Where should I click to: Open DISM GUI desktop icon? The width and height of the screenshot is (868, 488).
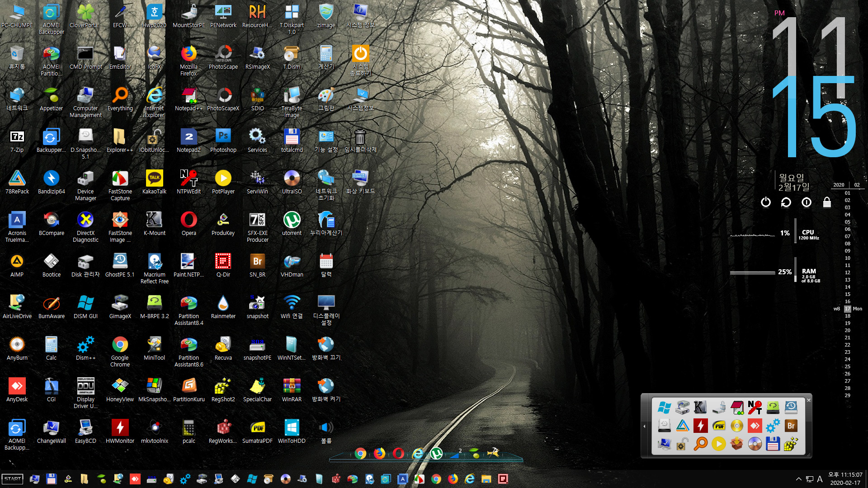(85, 307)
